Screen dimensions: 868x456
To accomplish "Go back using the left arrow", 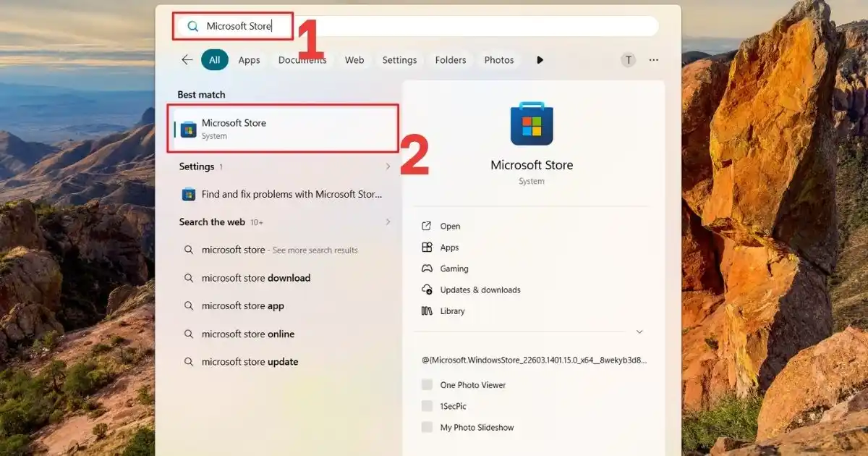I will point(187,60).
